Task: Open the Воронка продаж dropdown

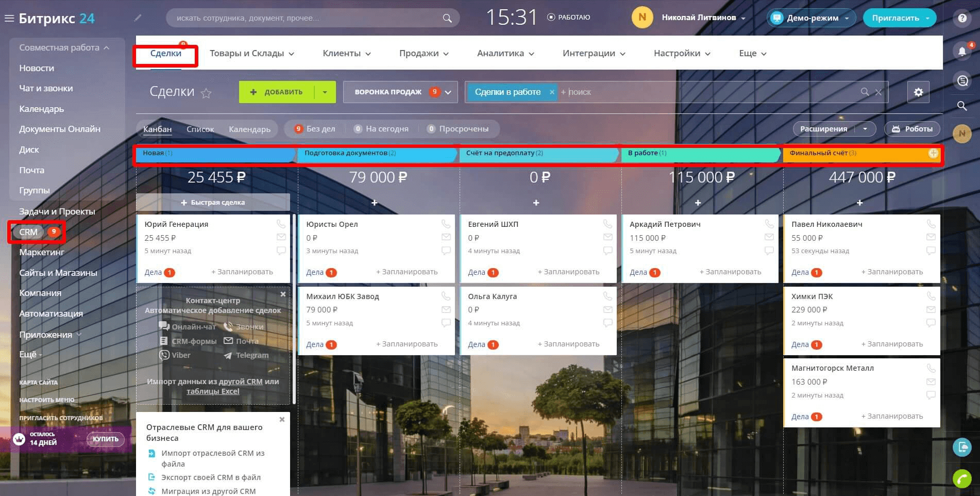Action: [x=400, y=92]
